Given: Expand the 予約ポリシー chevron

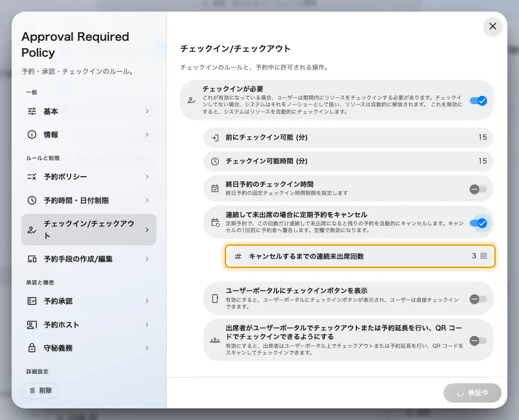Looking at the screenshot, I should (147, 177).
